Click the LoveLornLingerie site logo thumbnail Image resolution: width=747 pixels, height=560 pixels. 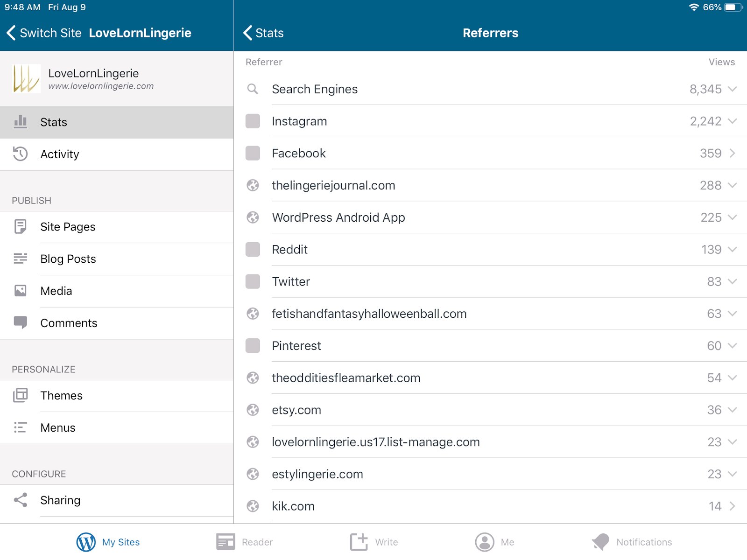point(26,78)
